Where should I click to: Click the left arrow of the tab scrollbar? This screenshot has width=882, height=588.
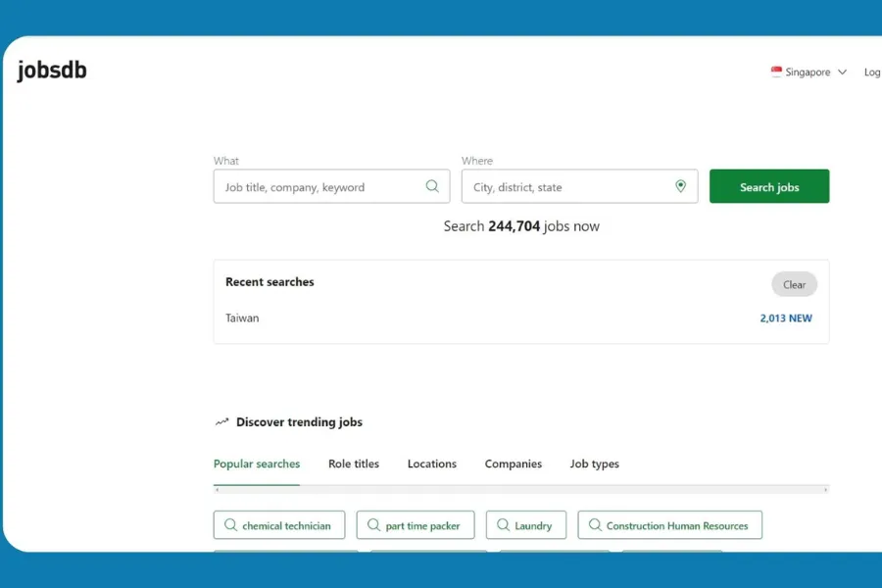[218, 490]
